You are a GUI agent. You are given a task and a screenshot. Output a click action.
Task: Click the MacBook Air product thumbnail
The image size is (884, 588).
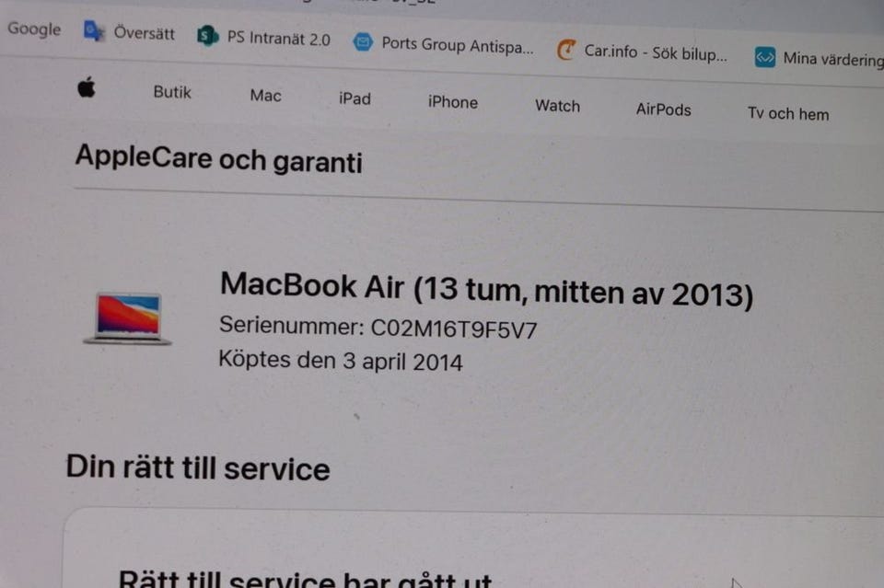tap(128, 318)
